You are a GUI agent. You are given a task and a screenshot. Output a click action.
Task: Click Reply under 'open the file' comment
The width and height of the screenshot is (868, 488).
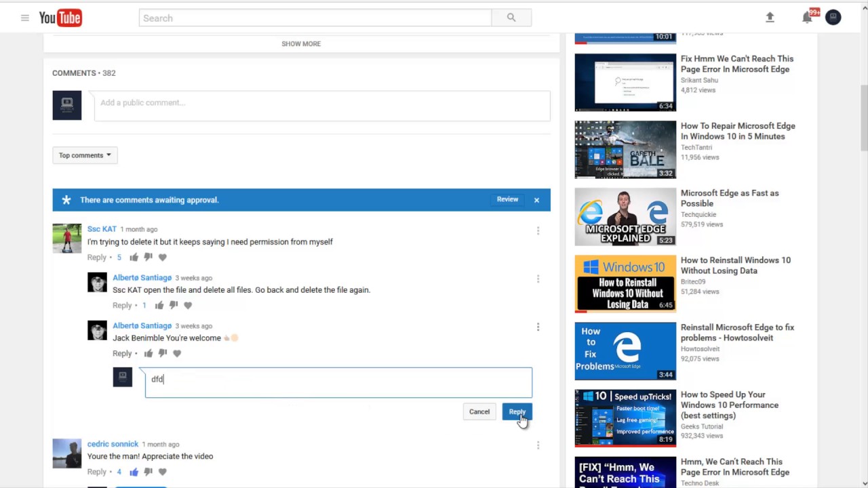click(x=122, y=306)
